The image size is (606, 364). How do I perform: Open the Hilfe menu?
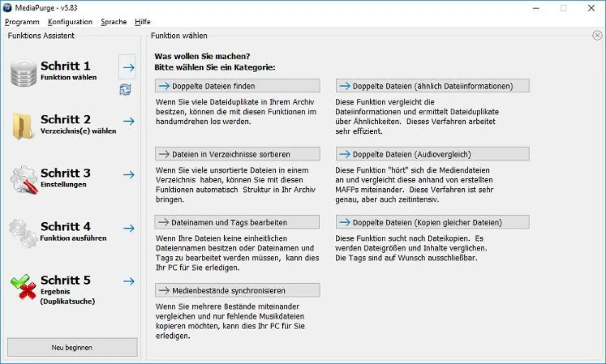[x=142, y=22]
